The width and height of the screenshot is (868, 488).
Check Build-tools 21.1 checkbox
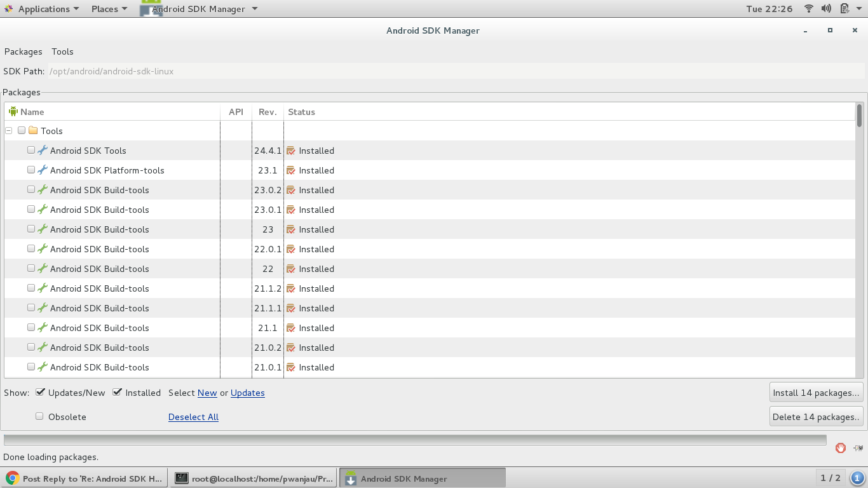pos(31,327)
